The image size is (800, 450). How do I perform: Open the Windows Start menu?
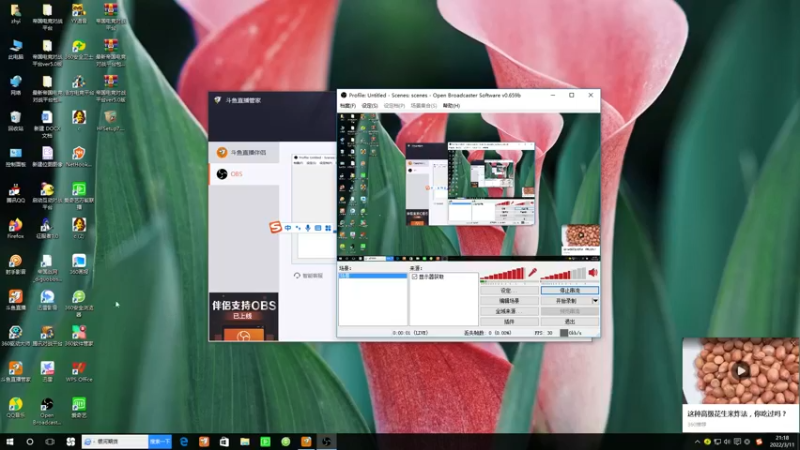click(10, 442)
